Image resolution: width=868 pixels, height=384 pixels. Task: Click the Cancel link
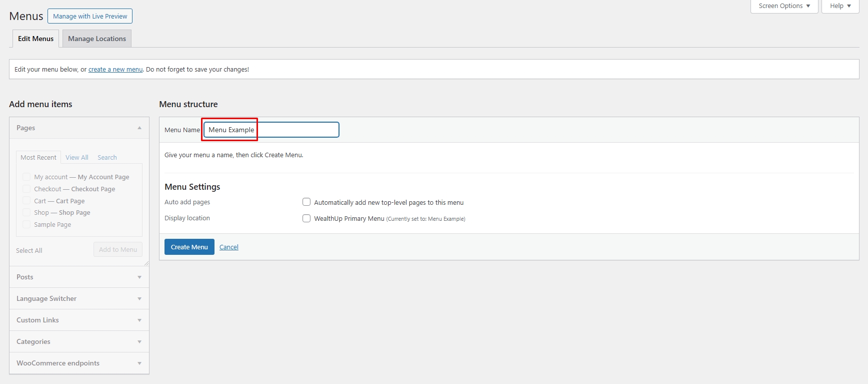pyautogui.click(x=228, y=247)
